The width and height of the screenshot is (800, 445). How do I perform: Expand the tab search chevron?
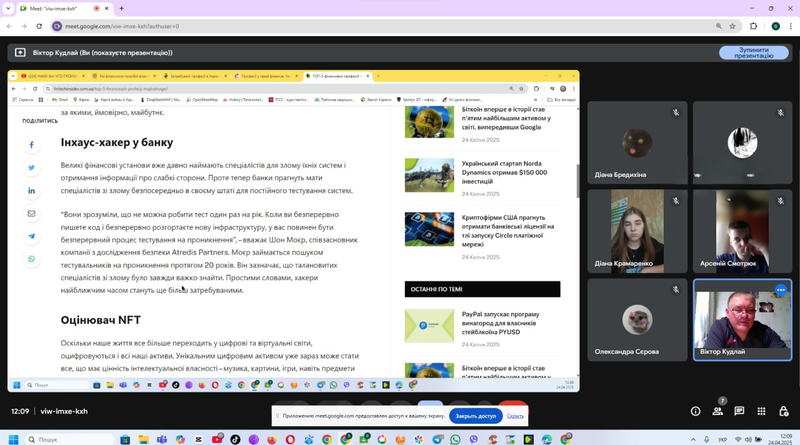click(8, 9)
